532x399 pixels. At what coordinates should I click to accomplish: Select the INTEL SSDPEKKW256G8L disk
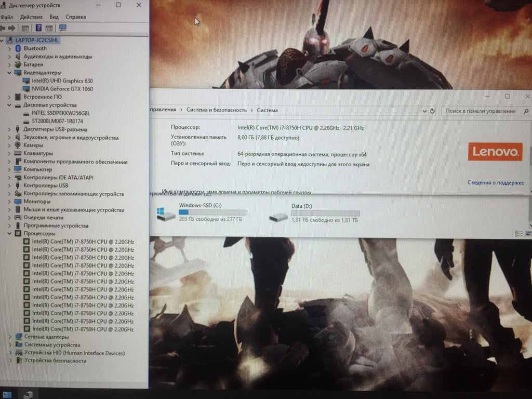click(x=61, y=113)
